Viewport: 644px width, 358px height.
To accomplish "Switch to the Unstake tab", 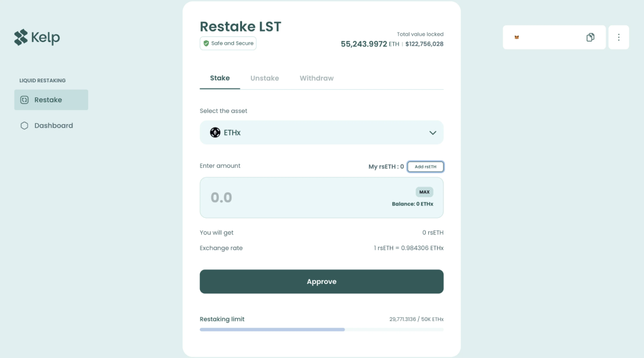I will point(265,78).
